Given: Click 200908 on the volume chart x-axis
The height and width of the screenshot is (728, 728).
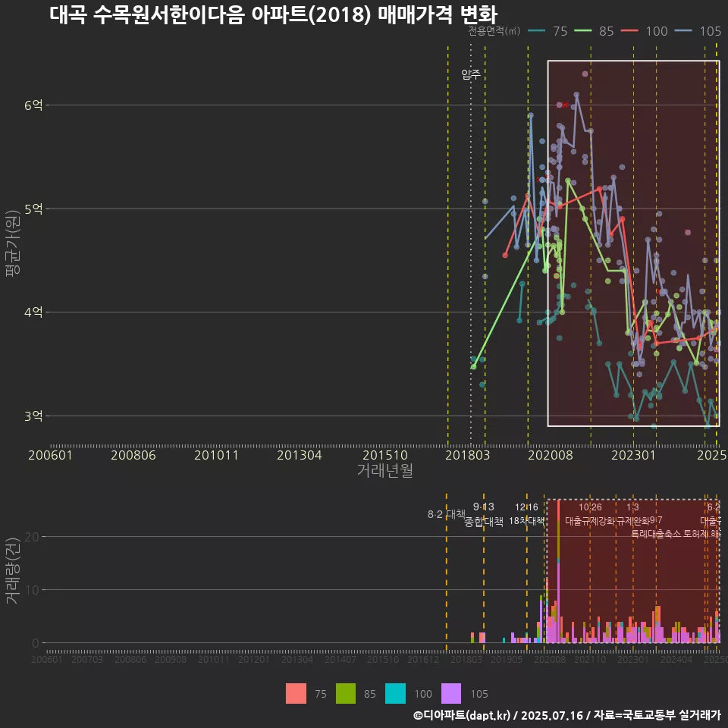Looking at the screenshot, I should 171,659.
